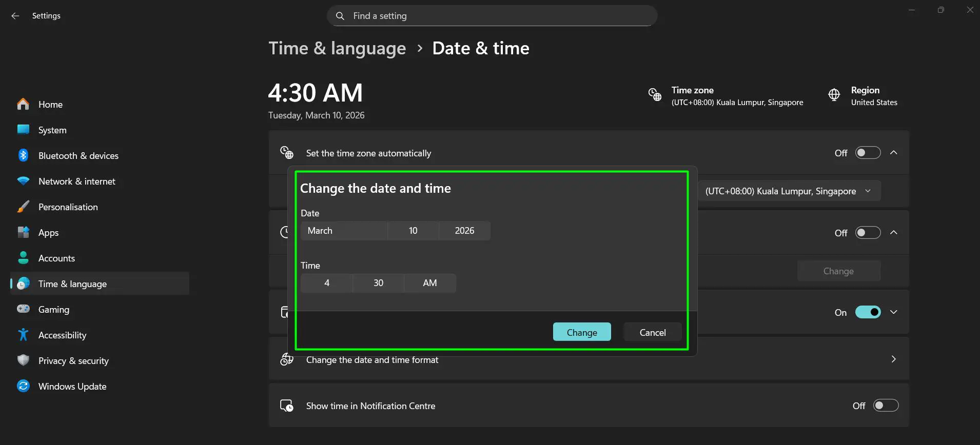Click the Network wifi icon

(x=23, y=181)
